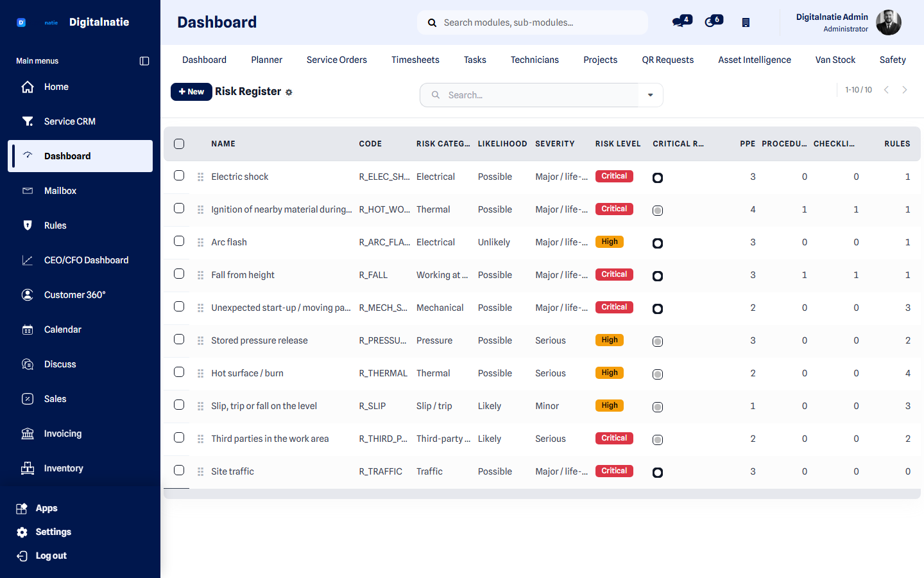Focus the global module search field
924x578 pixels.
[533, 22]
